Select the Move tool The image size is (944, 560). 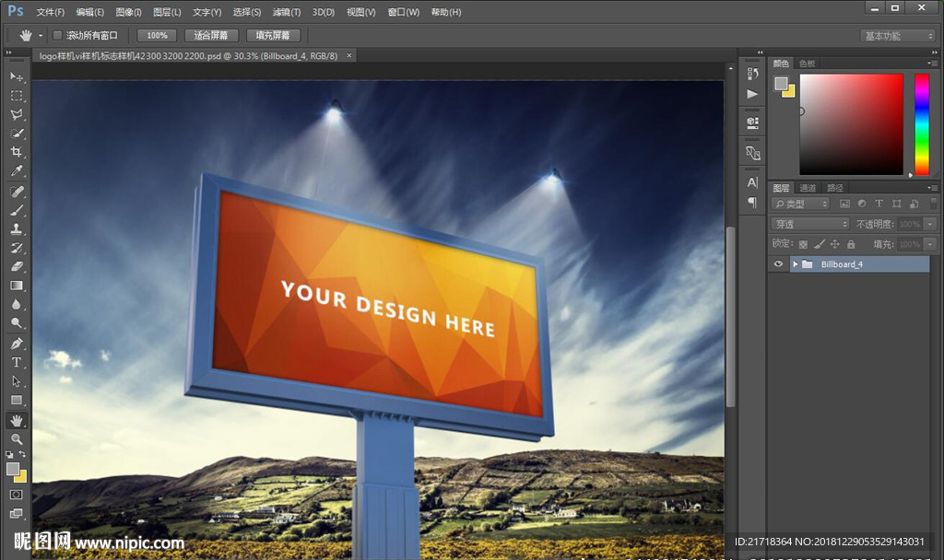click(17, 76)
